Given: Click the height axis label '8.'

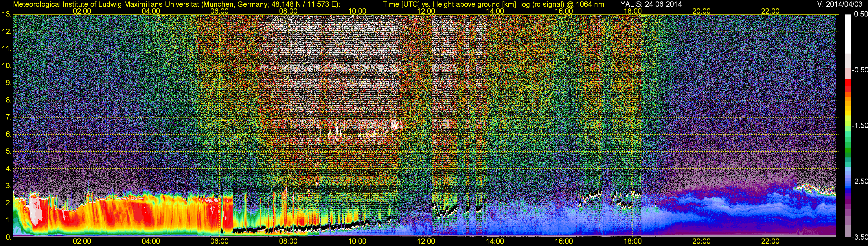Looking at the screenshot, I should [8, 100].
